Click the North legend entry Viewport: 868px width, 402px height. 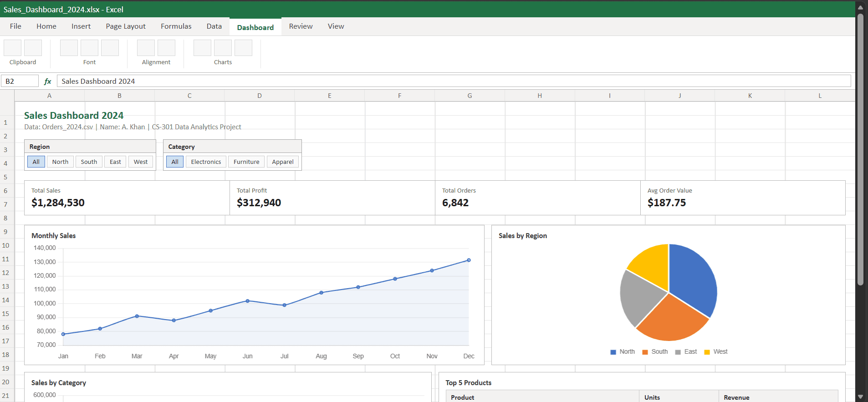point(623,352)
